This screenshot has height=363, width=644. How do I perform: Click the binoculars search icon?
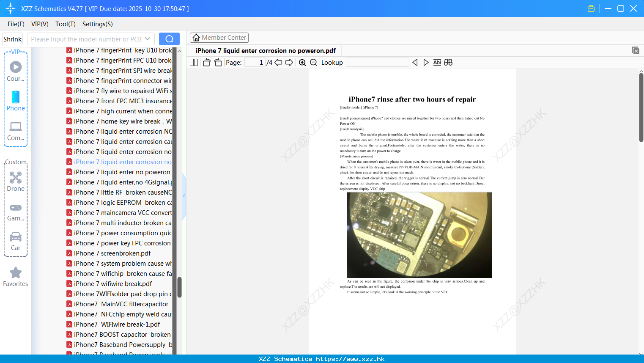pyautogui.click(x=448, y=63)
